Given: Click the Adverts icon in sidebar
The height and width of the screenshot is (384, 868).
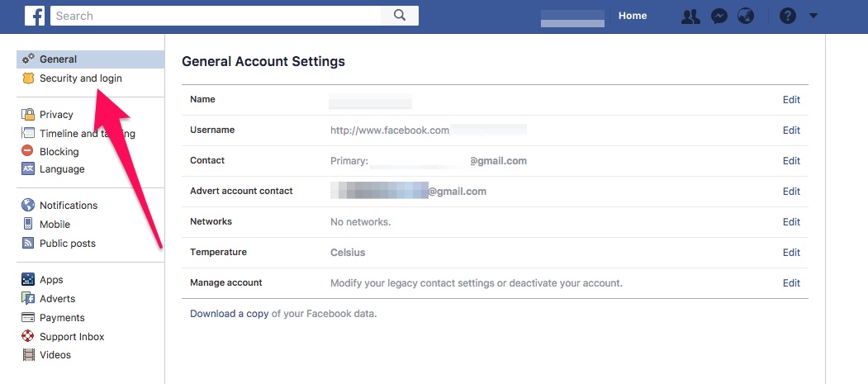Looking at the screenshot, I should coord(28,298).
